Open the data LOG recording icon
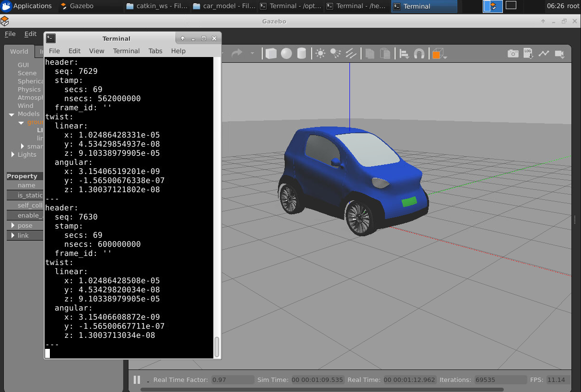 coord(528,53)
